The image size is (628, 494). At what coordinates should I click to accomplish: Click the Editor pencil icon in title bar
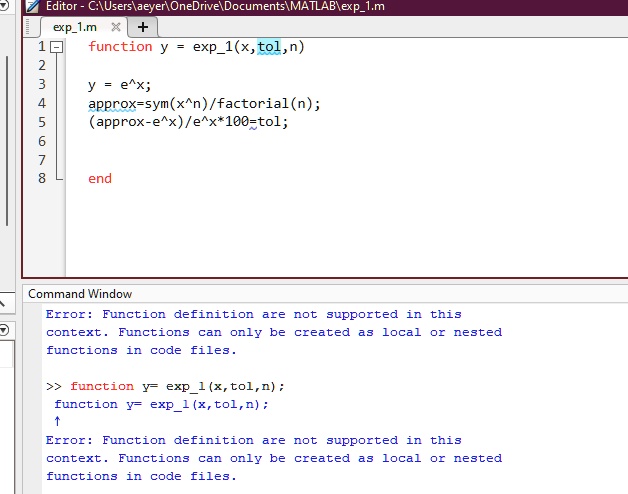pyautogui.click(x=32, y=7)
